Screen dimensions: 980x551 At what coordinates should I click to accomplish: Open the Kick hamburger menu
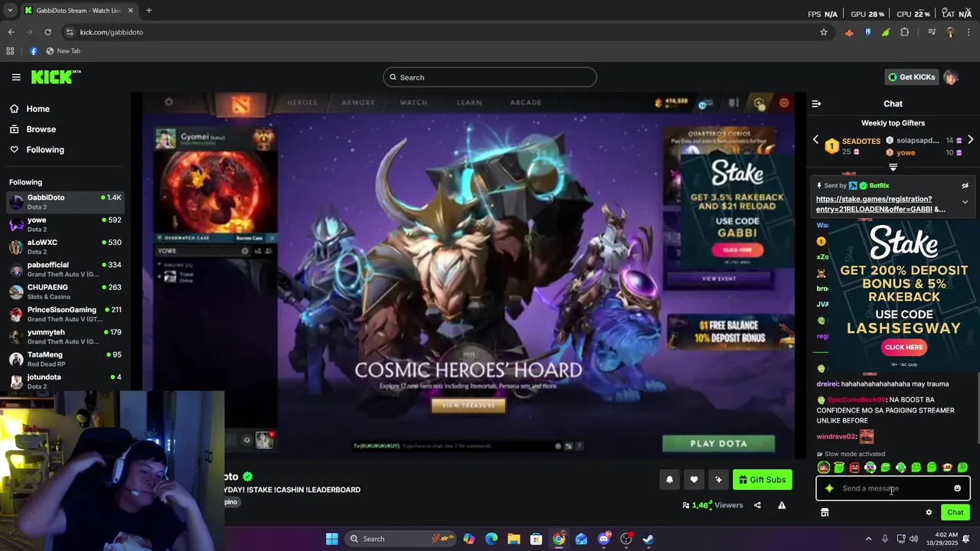(x=16, y=77)
